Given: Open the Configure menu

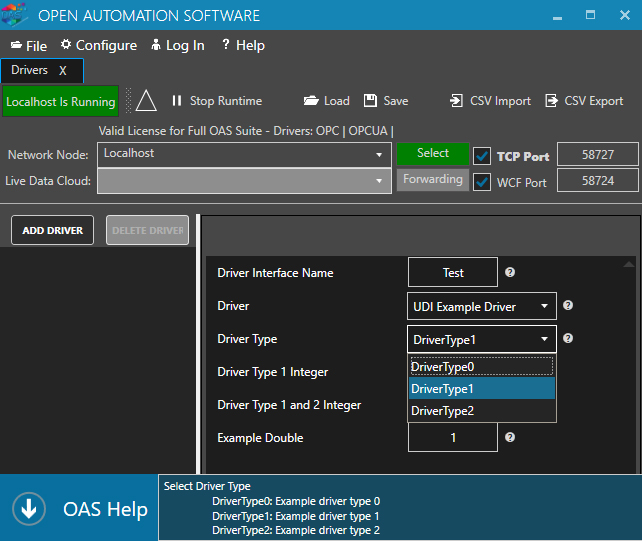Looking at the screenshot, I should pos(98,45).
